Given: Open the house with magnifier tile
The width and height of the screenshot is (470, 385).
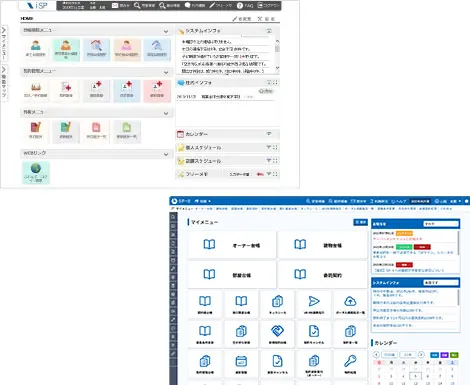Looking at the screenshot, I should pos(96,49).
